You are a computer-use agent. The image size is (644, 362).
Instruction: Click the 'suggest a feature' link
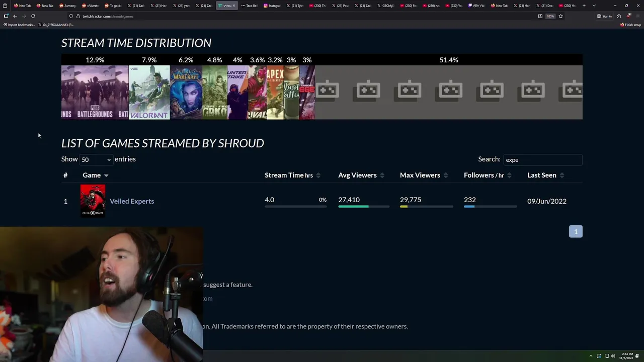pyautogui.click(x=228, y=285)
